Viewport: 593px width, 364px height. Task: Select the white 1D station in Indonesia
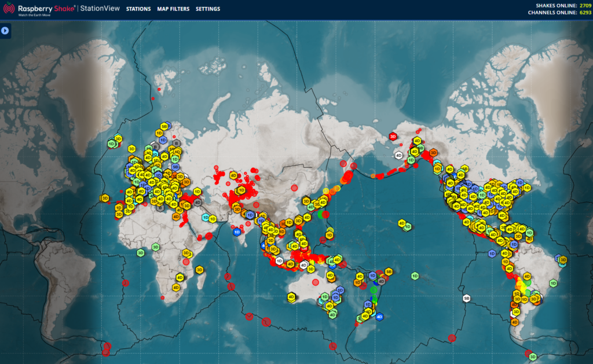pyautogui.click(x=279, y=261)
